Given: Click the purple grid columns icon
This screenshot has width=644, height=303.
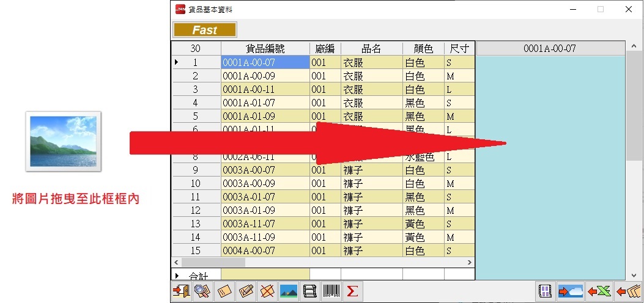Looking at the screenshot, I should 546,292.
